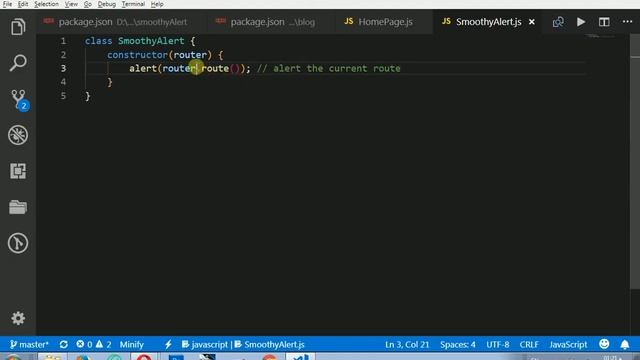
Task: Close the SmoothyAlert.js tab
Action: 532,22
